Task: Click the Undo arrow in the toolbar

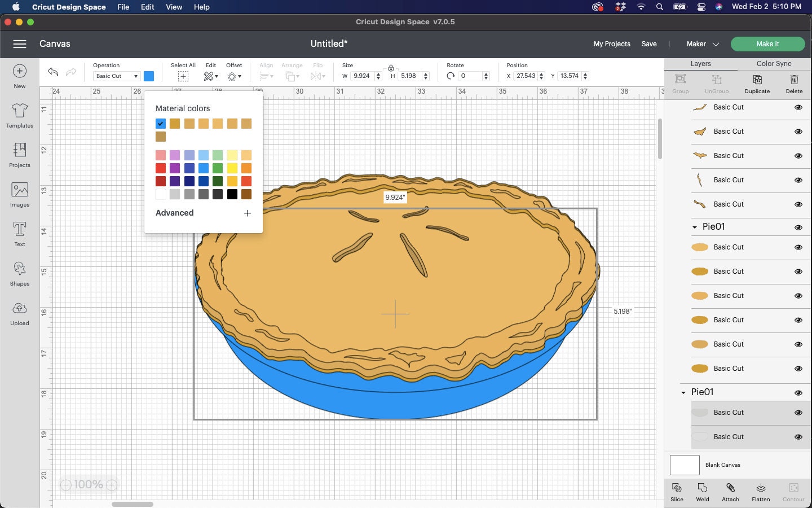Action: tap(52, 72)
